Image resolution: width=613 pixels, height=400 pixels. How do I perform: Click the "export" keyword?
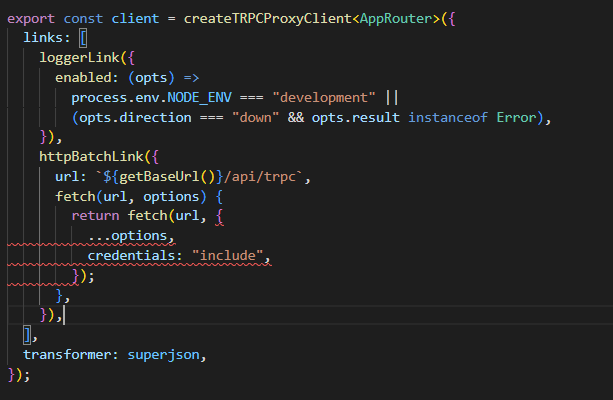click(31, 19)
